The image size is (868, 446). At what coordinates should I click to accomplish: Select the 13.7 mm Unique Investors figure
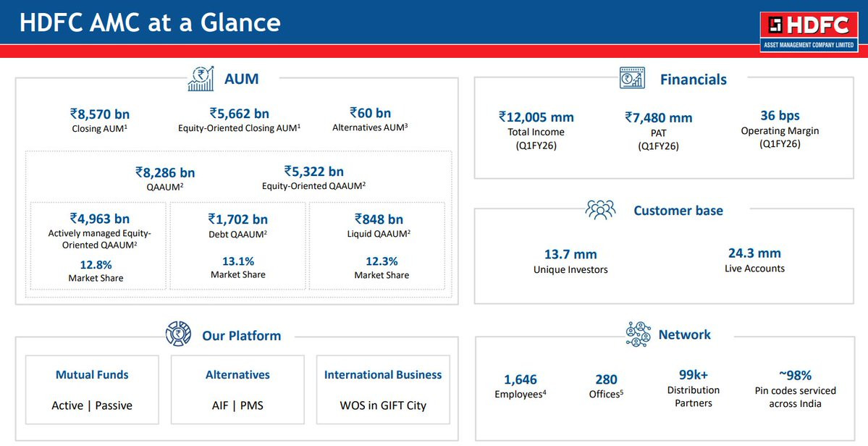(570, 255)
